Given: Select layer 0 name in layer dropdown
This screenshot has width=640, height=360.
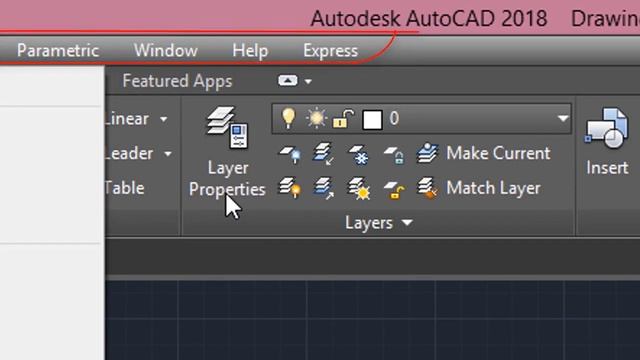Looking at the screenshot, I should [x=394, y=119].
